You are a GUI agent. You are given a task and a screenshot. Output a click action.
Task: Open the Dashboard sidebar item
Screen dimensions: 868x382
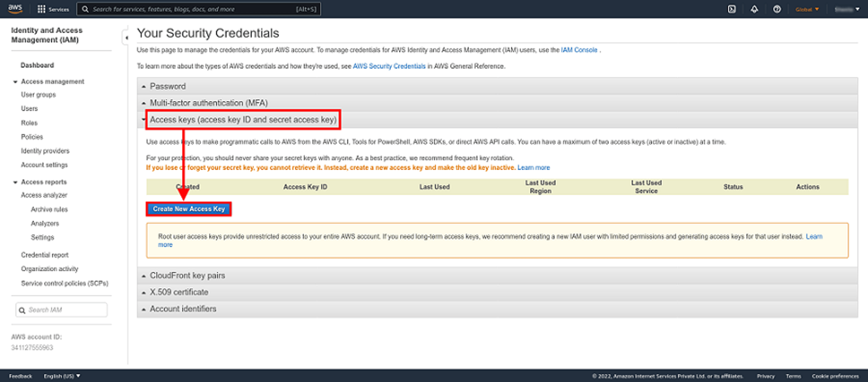pyautogui.click(x=37, y=65)
